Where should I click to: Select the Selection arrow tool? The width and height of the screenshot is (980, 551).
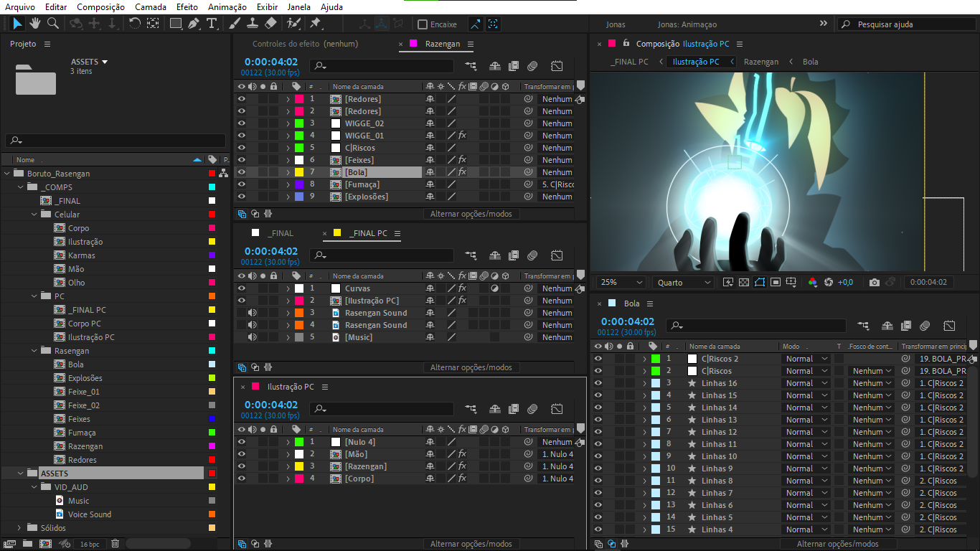17,24
